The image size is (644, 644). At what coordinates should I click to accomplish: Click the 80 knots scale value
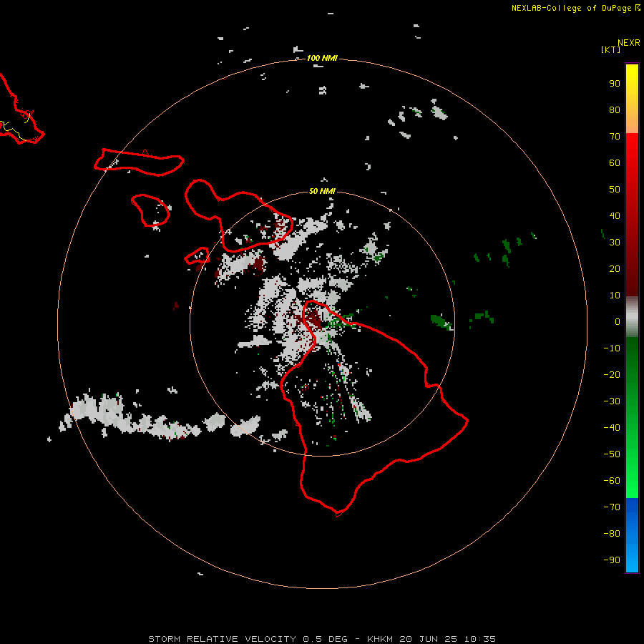click(x=615, y=109)
